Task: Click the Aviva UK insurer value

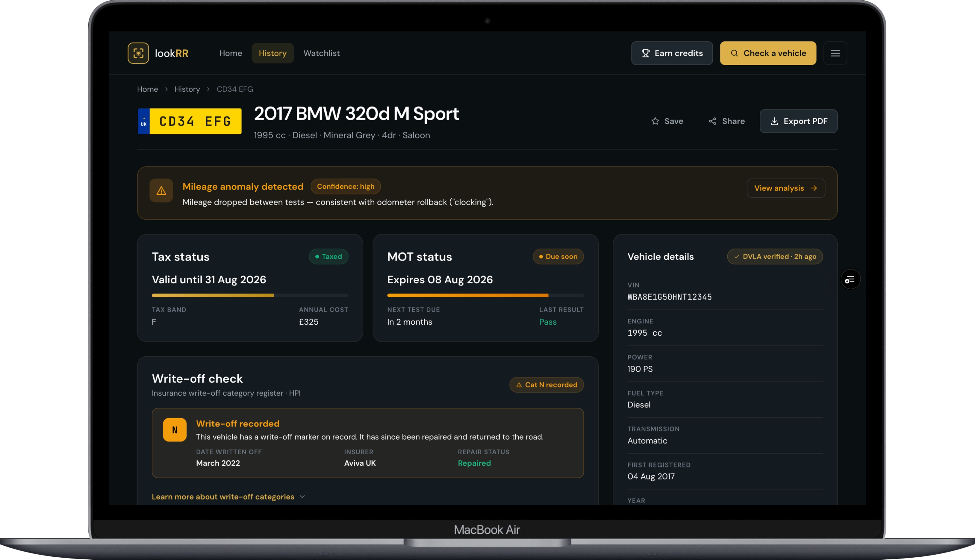Action: [x=359, y=463]
